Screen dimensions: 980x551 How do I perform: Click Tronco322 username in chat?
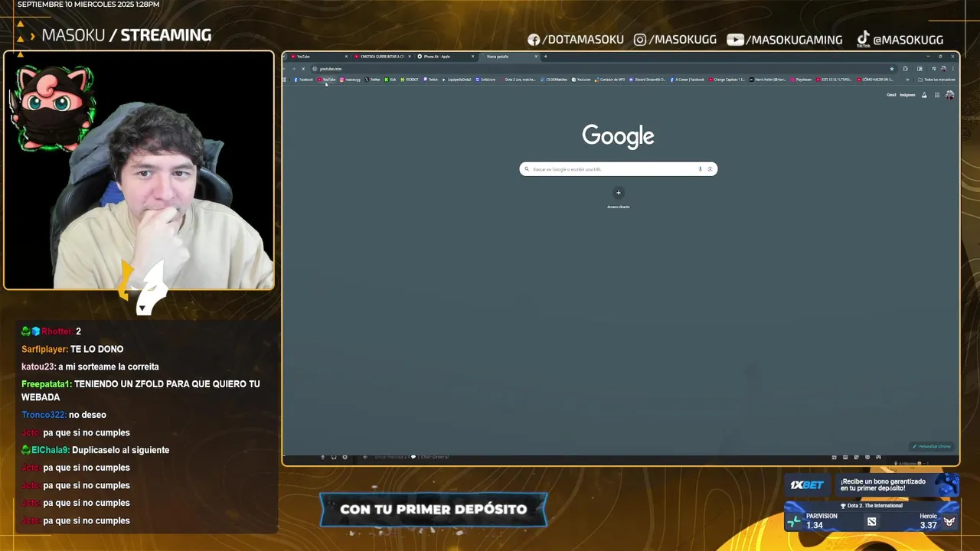pyautogui.click(x=44, y=415)
